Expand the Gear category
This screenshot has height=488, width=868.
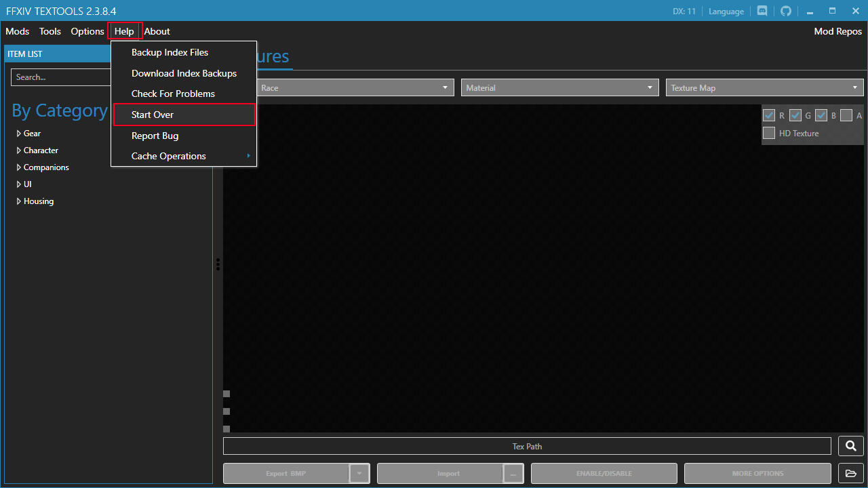[19, 134]
